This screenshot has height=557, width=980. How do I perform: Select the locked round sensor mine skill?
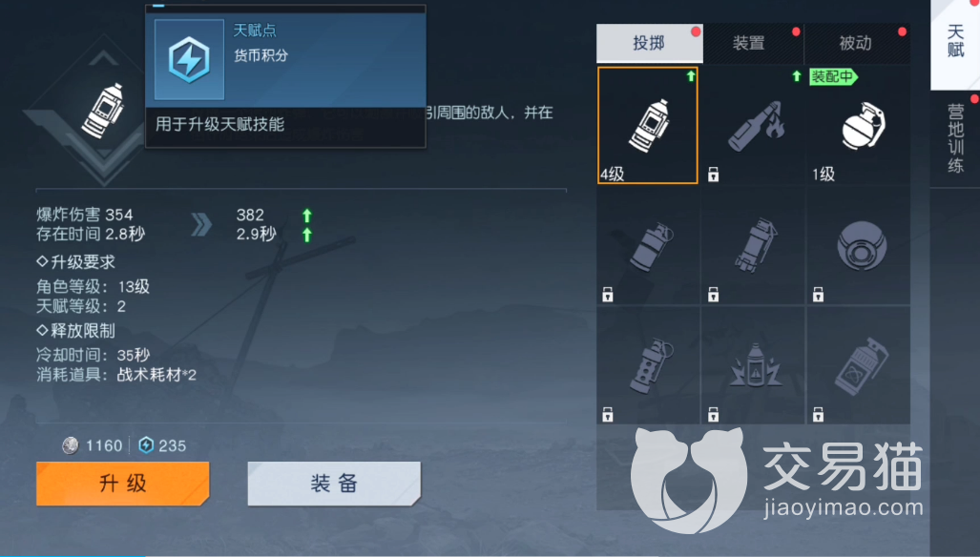click(x=859, y=247)
